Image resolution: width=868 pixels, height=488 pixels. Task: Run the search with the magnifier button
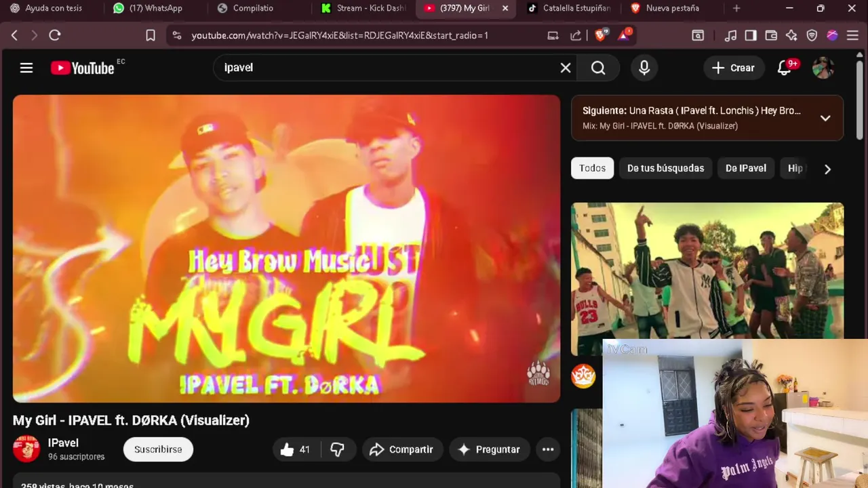point(598,68)
